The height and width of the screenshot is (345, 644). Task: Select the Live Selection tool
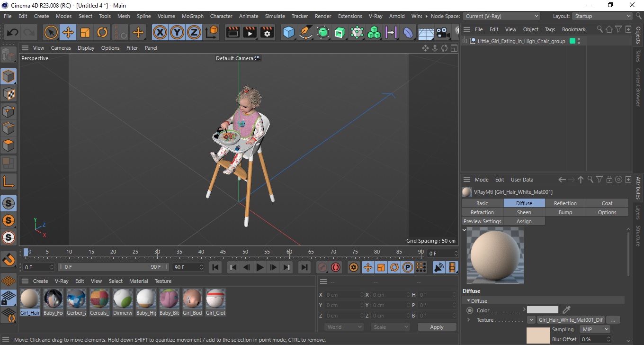pos(51,33)
